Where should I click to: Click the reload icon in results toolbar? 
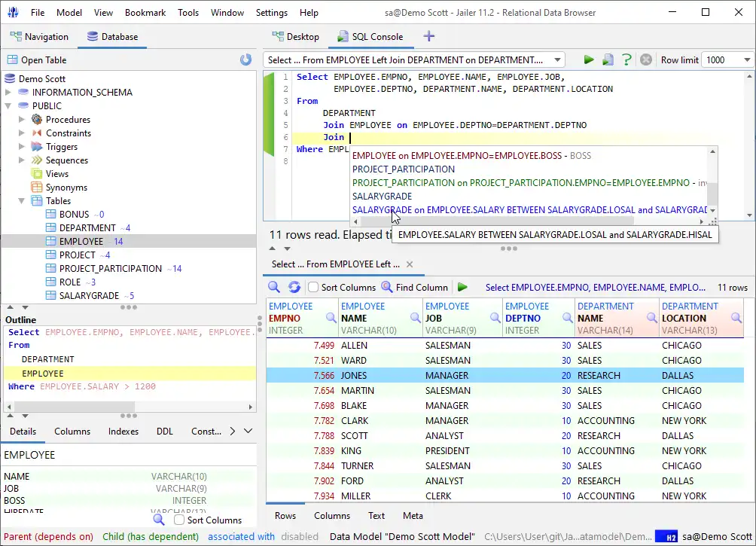pyautogui.click(x=294, y=287)
